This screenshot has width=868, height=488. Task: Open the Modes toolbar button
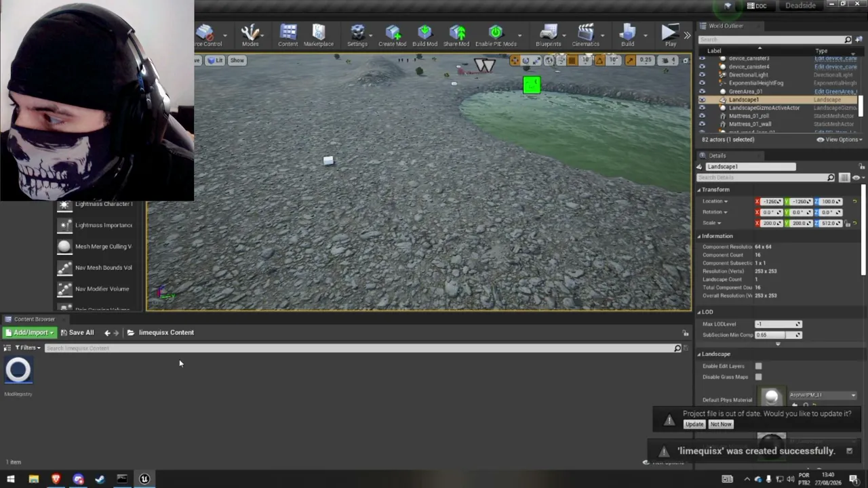pyautogui.click(x=250, y=35)
